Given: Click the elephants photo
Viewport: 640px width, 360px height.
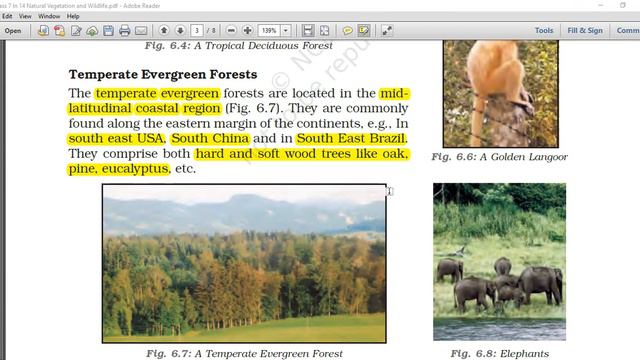Looking at the screenshot, I should tap(500, 262).
